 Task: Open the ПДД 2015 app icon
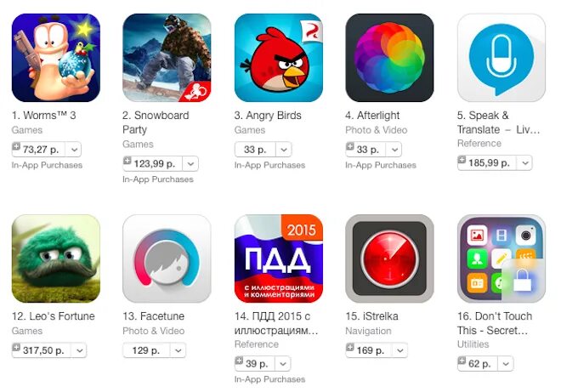279,258
